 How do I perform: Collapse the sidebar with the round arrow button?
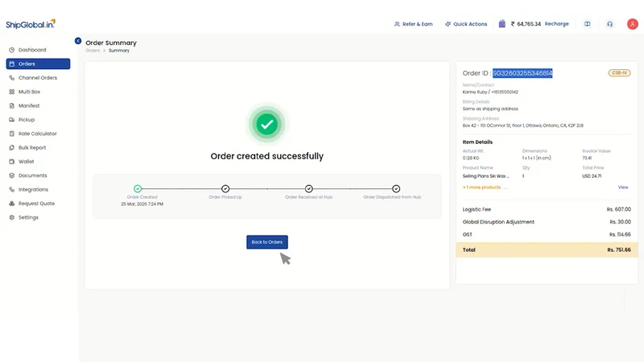click(x=78, y=41)
